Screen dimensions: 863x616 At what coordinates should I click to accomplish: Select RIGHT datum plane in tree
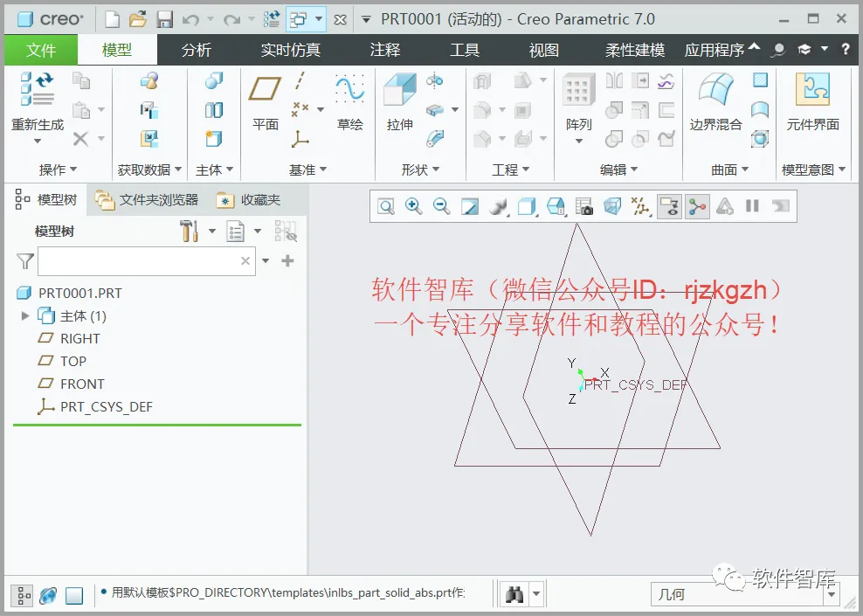click(x=79, y=338)
